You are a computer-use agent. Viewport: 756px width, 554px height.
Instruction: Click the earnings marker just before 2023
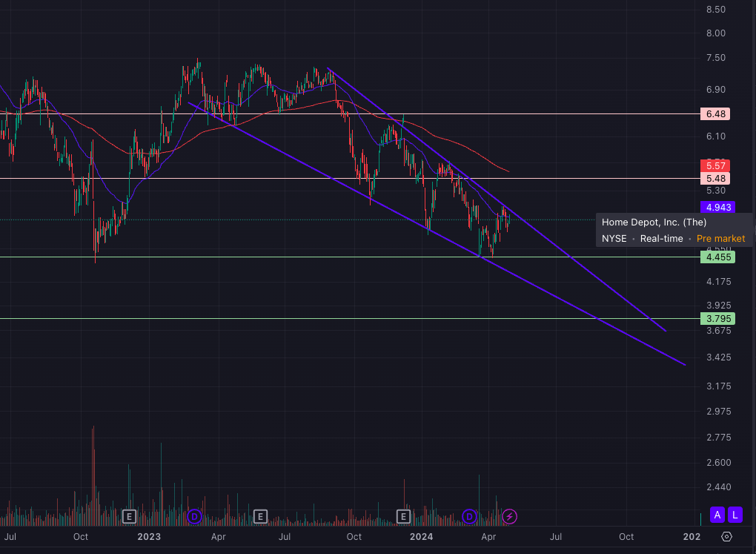tap(129, 515)
